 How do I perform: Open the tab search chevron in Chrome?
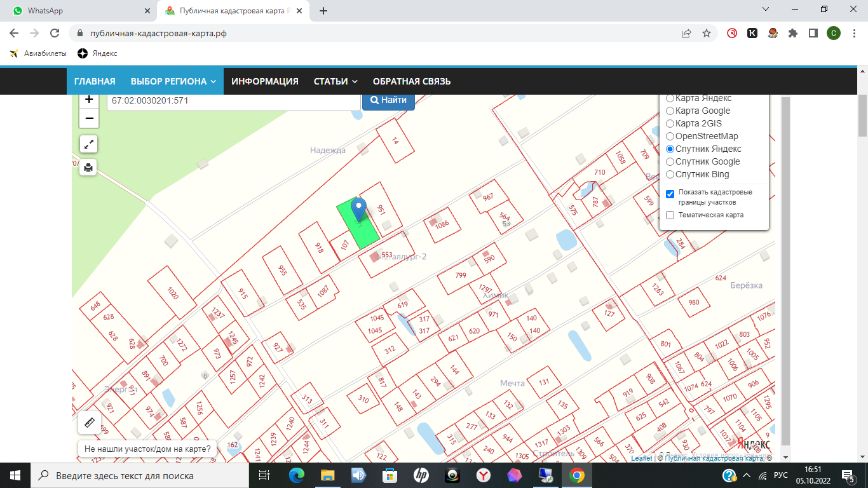tap(766, 10)
